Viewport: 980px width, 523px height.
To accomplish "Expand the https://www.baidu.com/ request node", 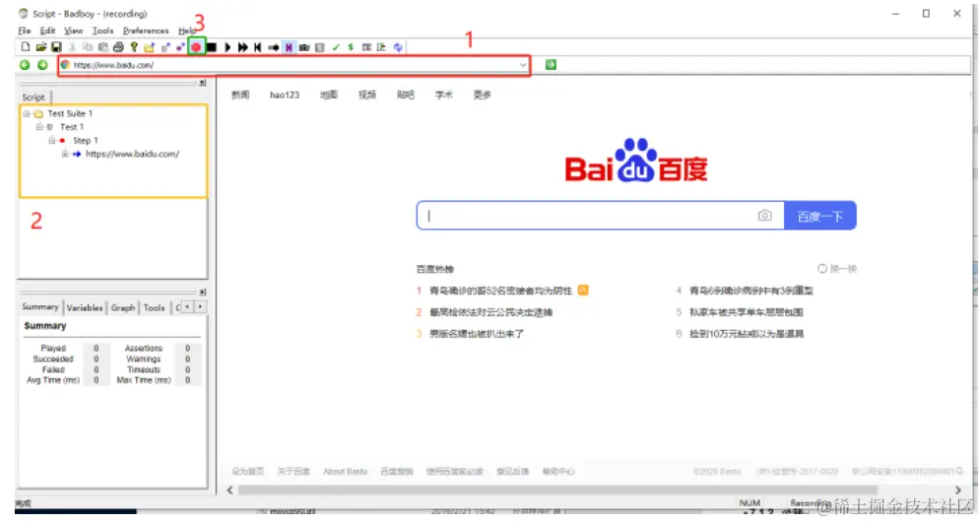I will point(64,154).
